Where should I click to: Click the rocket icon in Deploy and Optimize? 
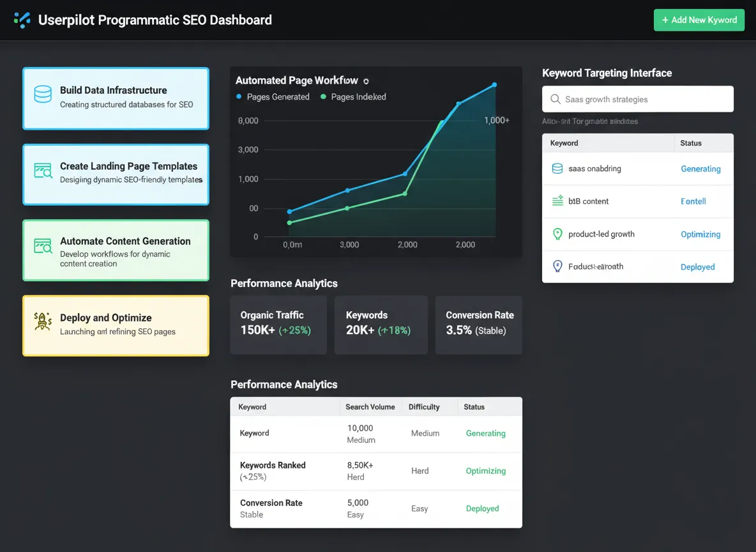[x=43, y=322]
